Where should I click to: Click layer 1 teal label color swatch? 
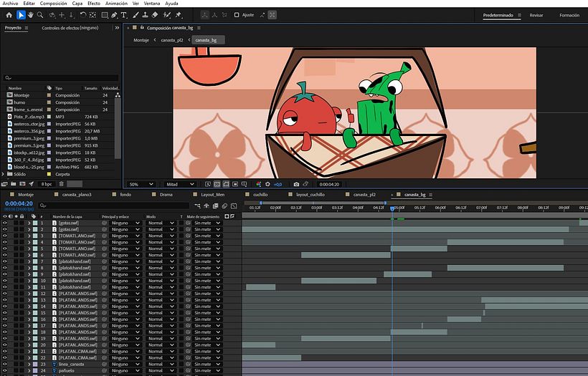tap(35, 223)
